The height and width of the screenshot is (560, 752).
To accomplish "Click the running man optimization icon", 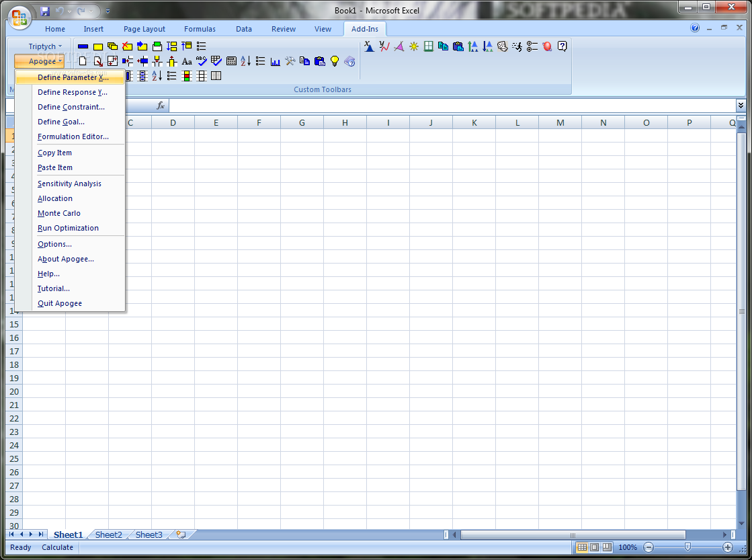I will click(517, 46).
